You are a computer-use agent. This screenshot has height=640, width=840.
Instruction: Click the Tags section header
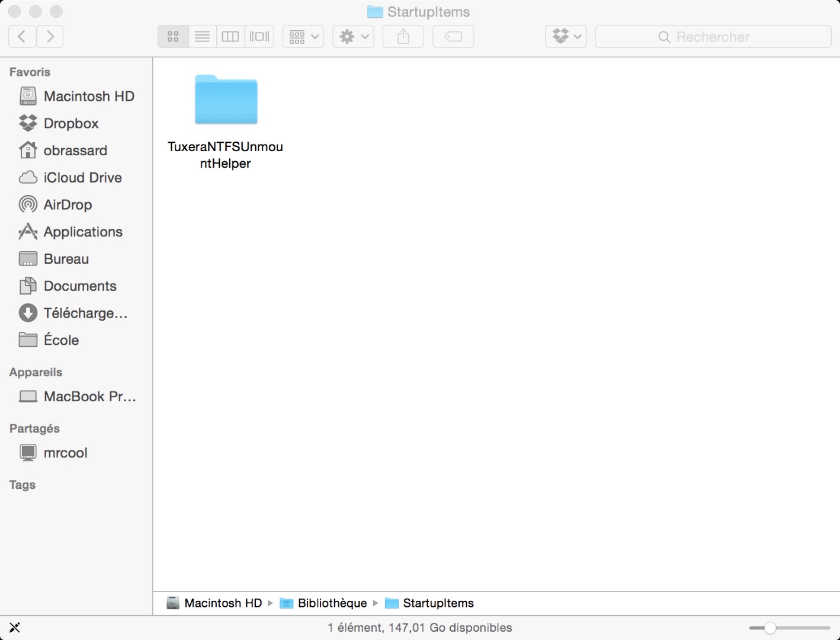point(23,485)
